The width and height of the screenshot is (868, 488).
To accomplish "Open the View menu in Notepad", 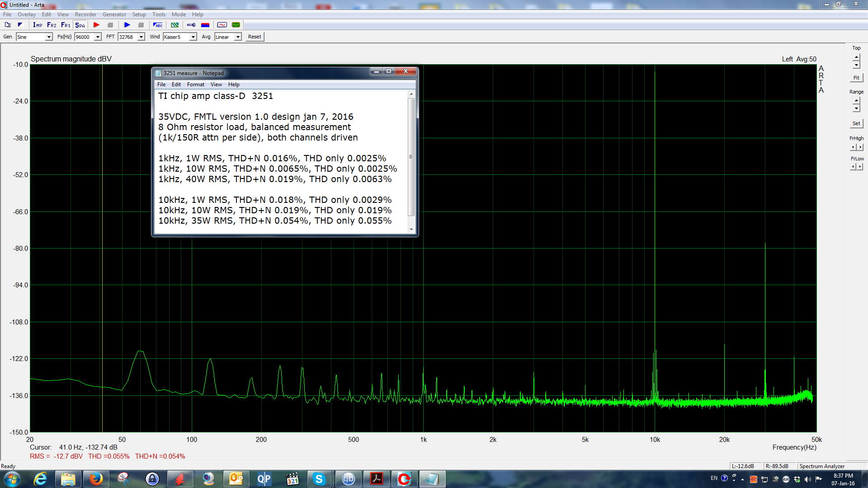I will tap(216, 84).
